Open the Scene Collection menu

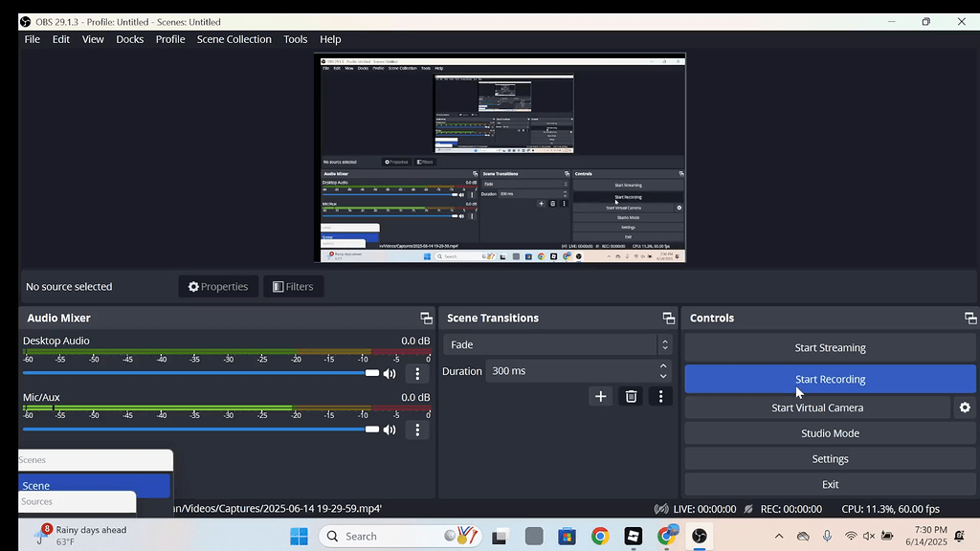click(x=234, y=39)
